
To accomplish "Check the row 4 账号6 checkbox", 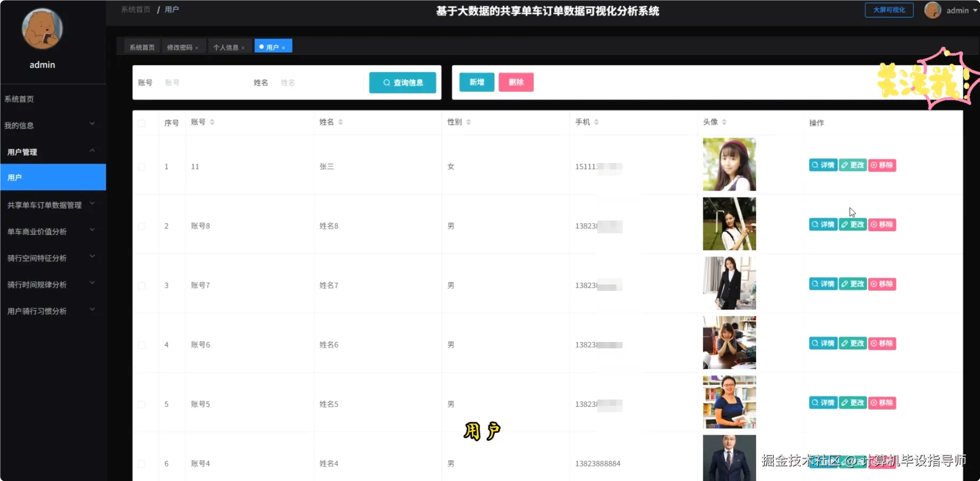I will 142,345.
